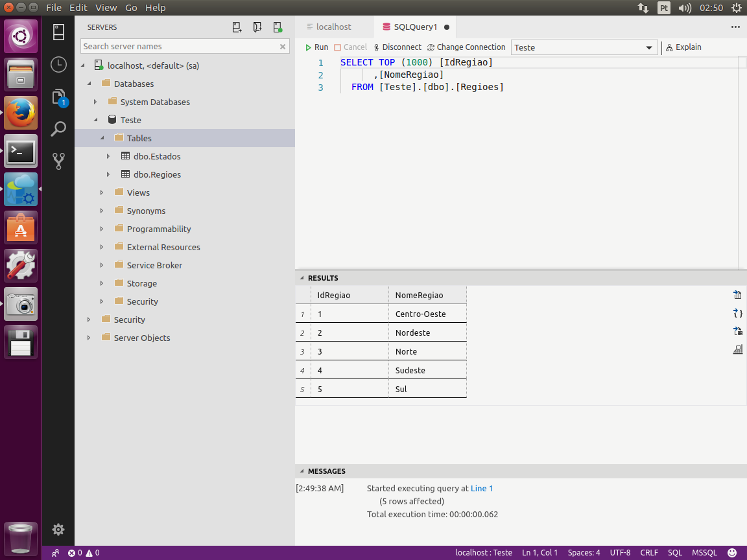Expand the dbo.Estados table node
The height and width of the screenshot is (560, 747).
(x=108, y=156)
